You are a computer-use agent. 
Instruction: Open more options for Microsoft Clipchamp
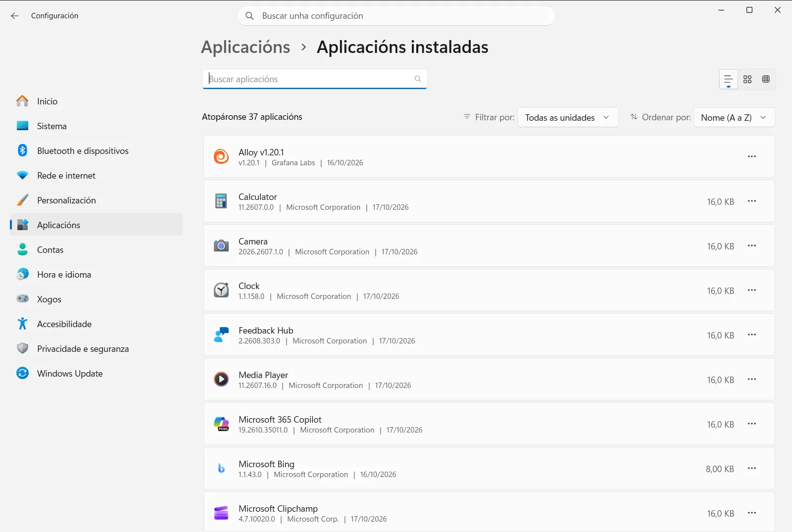[752, 513]
